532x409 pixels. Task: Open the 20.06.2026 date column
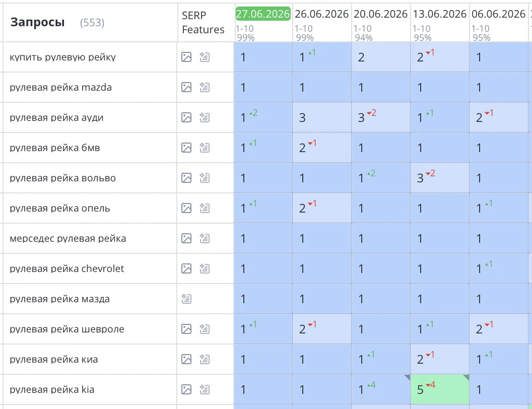click(x=380, y=14)
